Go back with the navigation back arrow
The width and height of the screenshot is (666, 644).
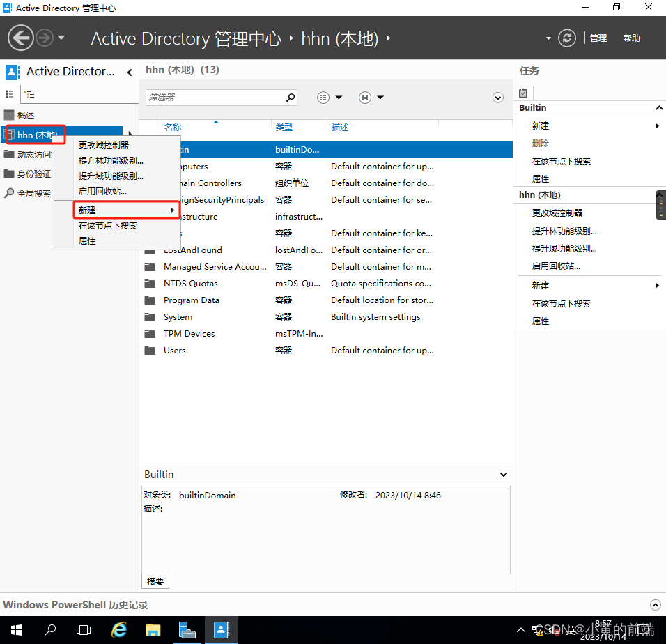(x=20, y=38)
